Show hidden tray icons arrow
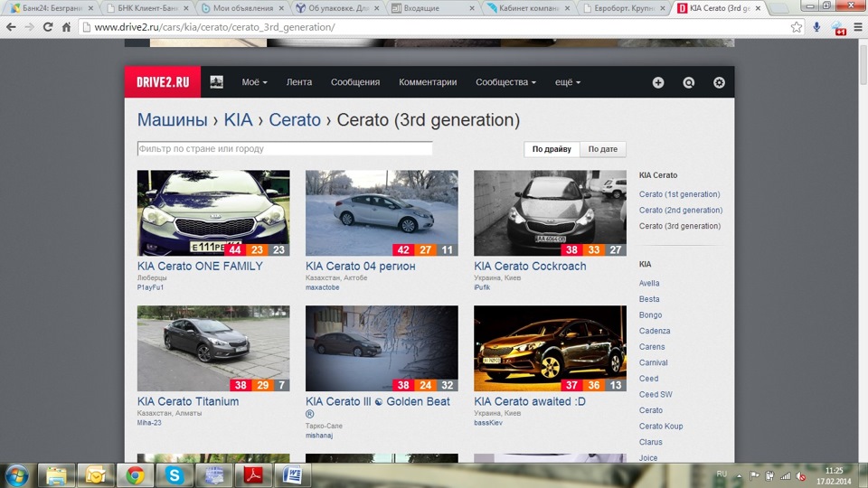The height and width of the screenshot is (488, 868). [x=739, y=476]
